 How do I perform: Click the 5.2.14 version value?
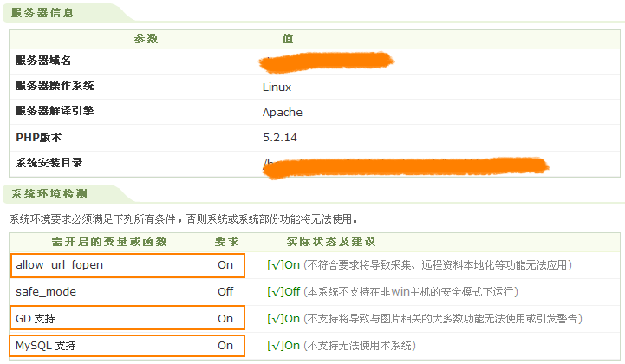coord(280,138)
